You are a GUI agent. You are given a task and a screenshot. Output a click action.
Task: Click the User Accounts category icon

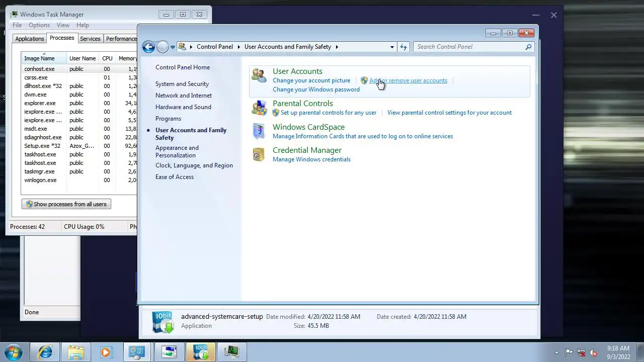tap(259, 76)
